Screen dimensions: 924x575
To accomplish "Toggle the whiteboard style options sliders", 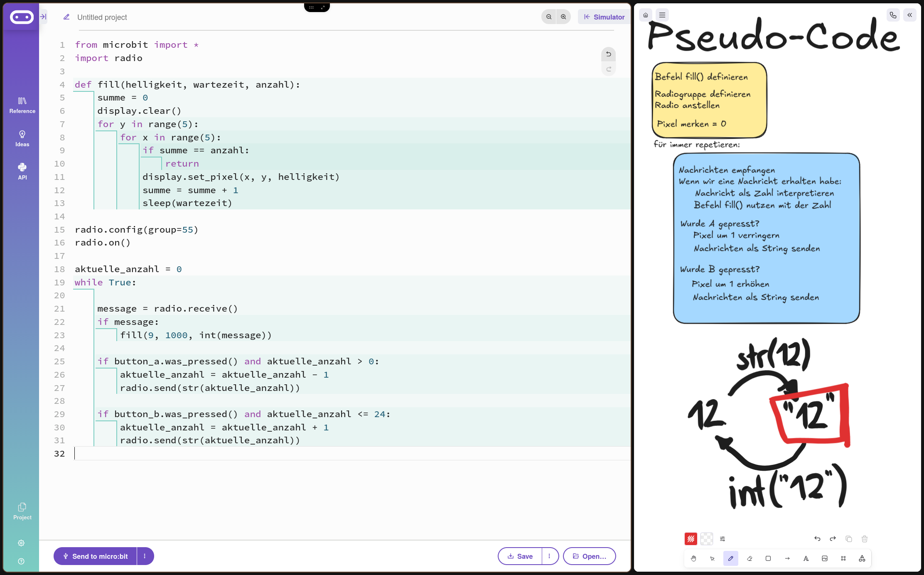I will [x=722, y=539].
